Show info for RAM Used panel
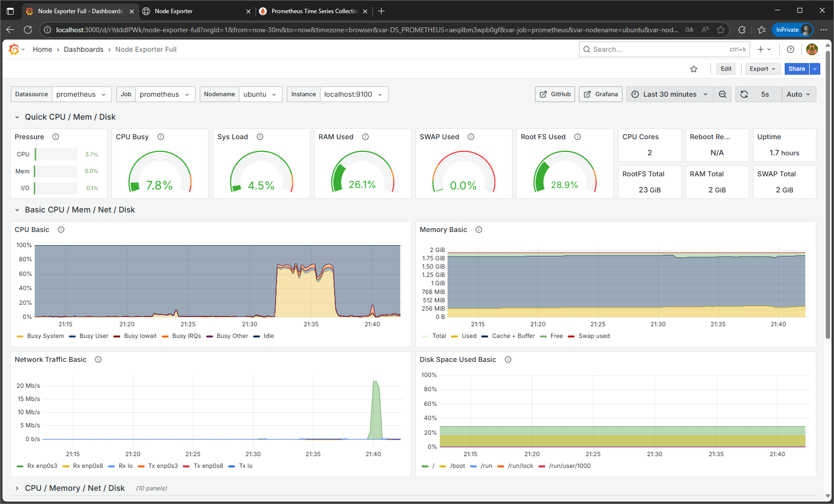Image resolution: width=834 pixels, height=504 pixels. [x=365, y=137]
